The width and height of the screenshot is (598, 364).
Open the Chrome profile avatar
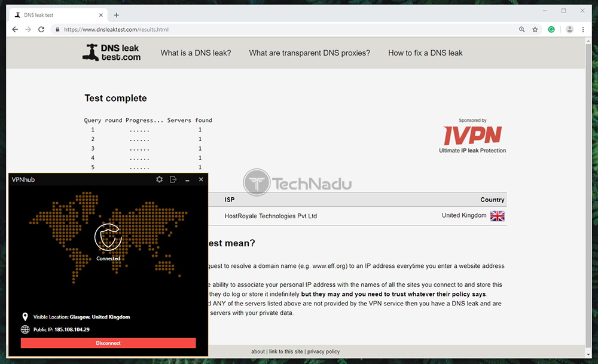[569, 29]
